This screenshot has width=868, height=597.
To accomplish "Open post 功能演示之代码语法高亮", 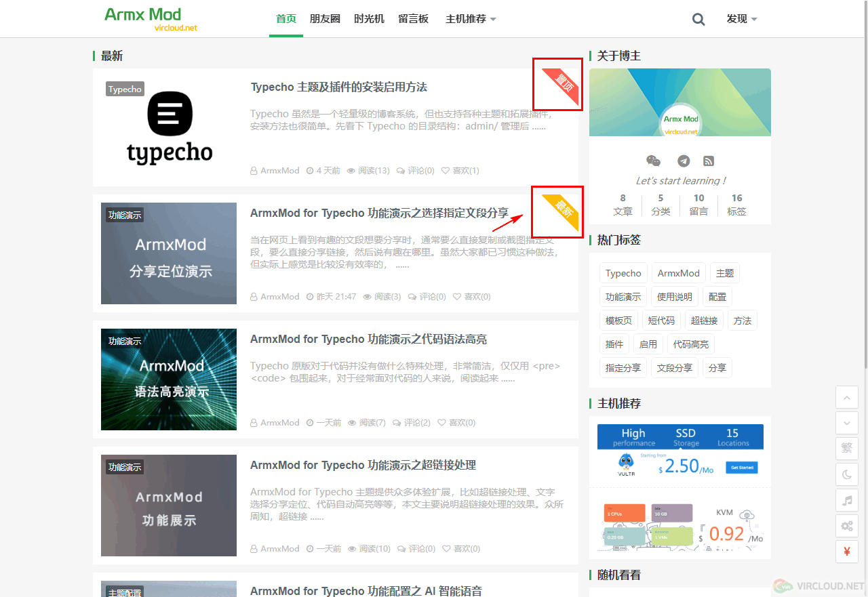I will [x=368, y=339].
